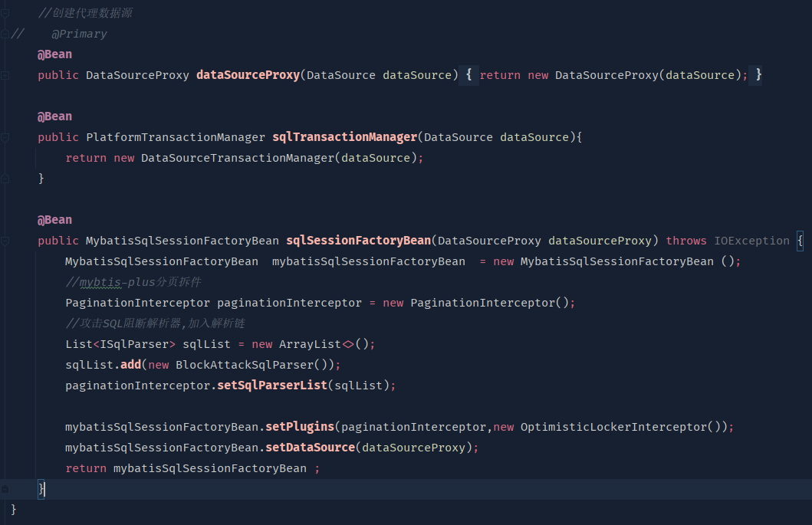Click the @Bean annotation above sqlTransactionManager
812x525 pixels.
click(54, 116)
